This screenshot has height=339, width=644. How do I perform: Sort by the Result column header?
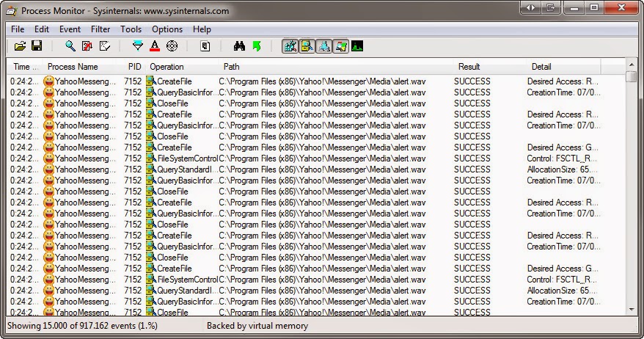pos(489,67)
